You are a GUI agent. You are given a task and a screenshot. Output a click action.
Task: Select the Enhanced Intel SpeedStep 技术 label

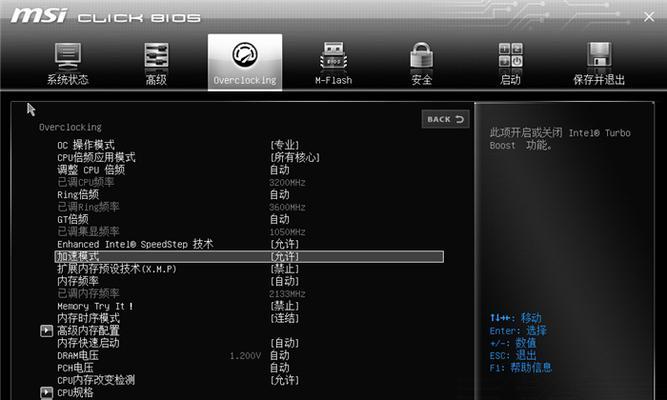[x=135, y=244]
